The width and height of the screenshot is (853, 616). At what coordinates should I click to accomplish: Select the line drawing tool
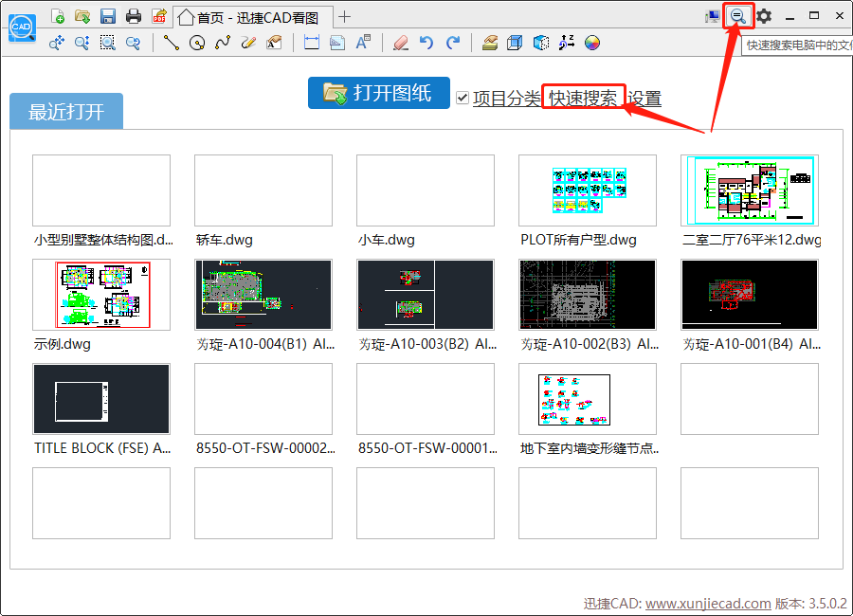tap(172, 43)
